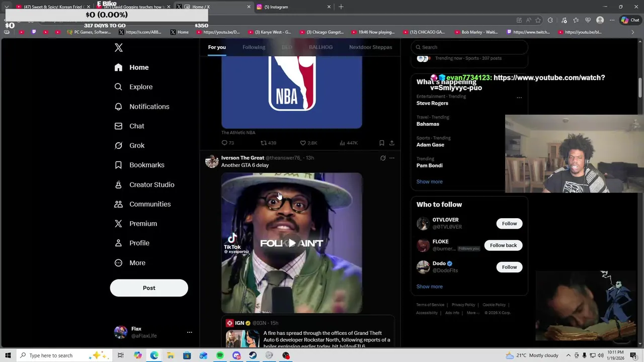Play the TikTok video in post

tap(292, 243)
